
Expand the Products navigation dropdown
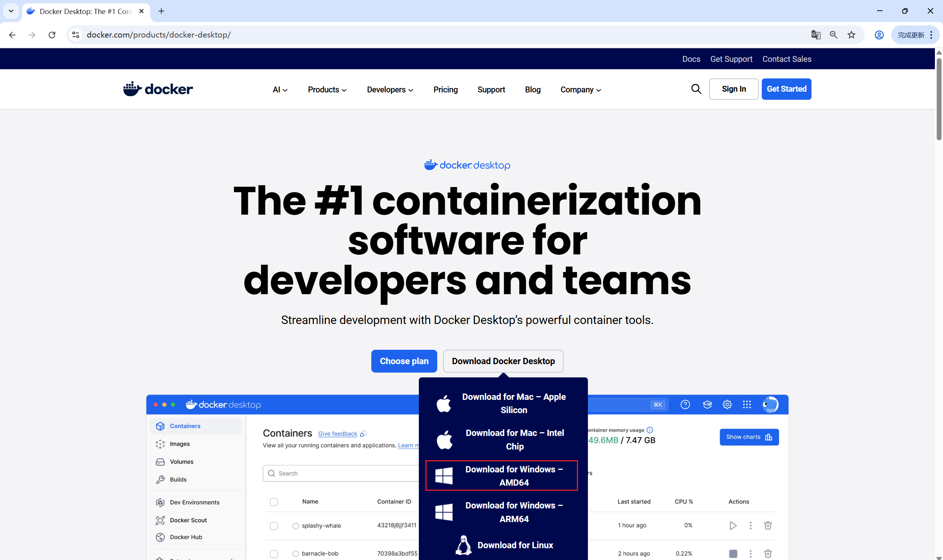point(327,90)
